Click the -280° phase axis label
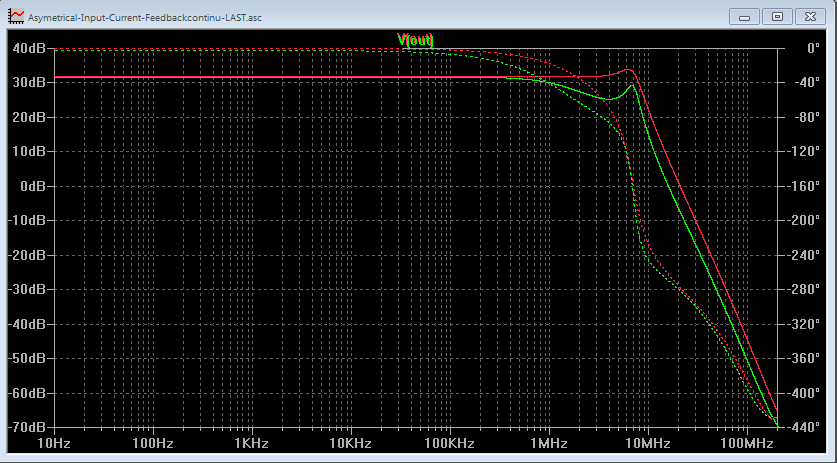Viewport: 837px width, 463px height. tap(803, 289)
